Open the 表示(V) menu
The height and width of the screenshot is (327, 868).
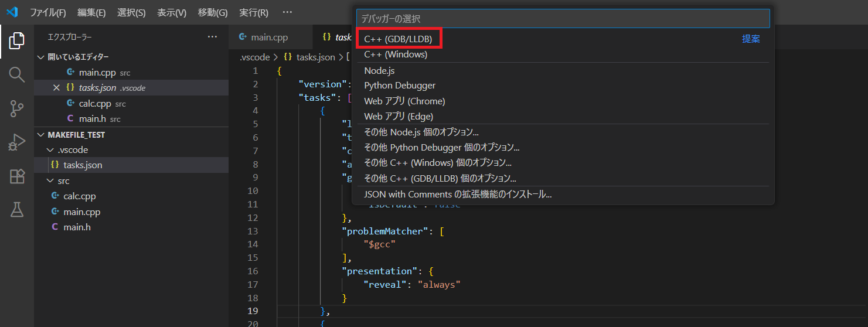[172, 12]
